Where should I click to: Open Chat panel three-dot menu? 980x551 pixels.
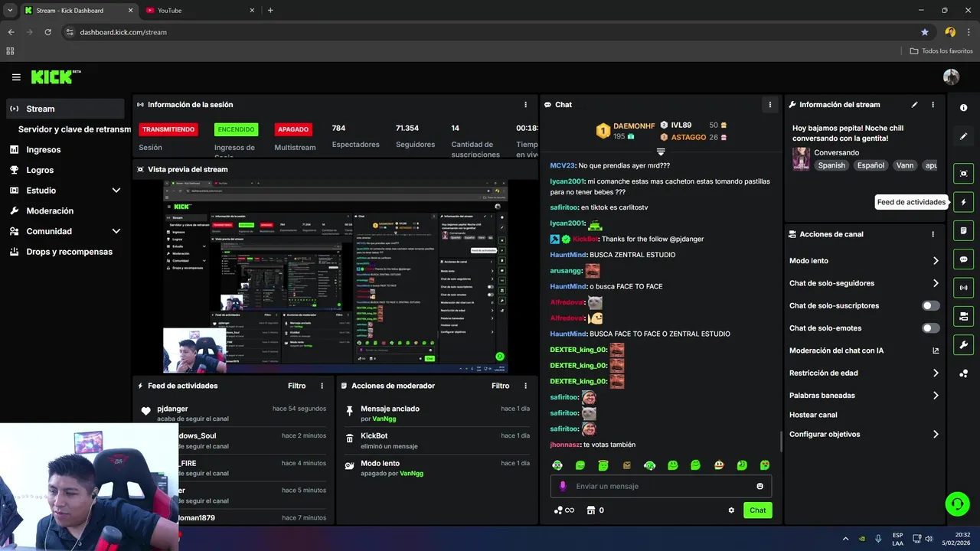[770, 105]
